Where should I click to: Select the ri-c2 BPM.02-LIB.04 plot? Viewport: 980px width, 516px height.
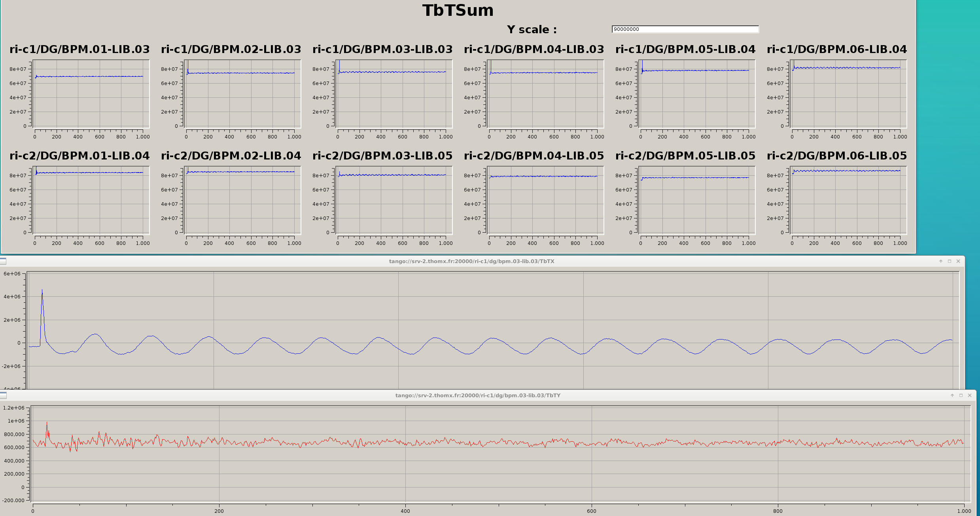(x=242, y=201)
